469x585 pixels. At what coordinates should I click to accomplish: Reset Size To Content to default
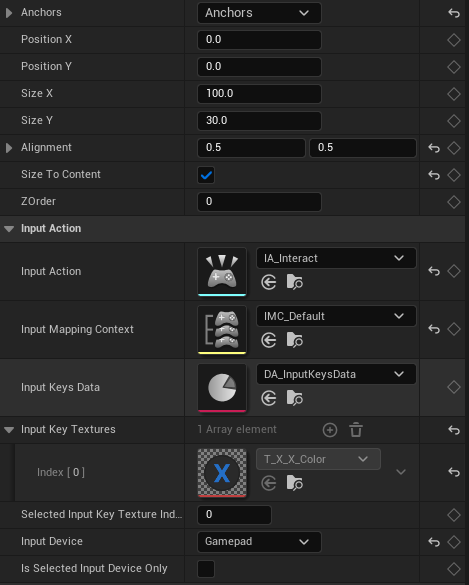pyautogui.click(x=434, y=175)
